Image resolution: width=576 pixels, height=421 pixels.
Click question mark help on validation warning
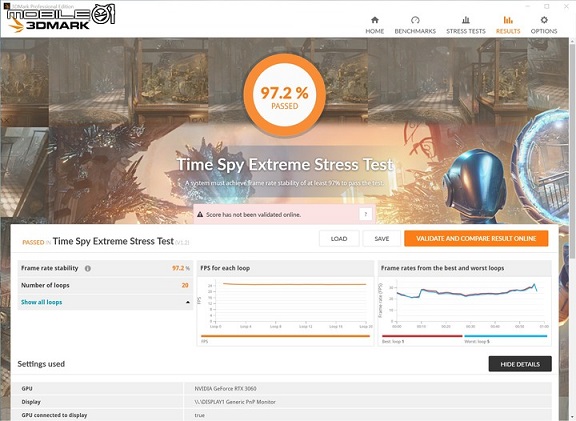click(x=366, y=214)
